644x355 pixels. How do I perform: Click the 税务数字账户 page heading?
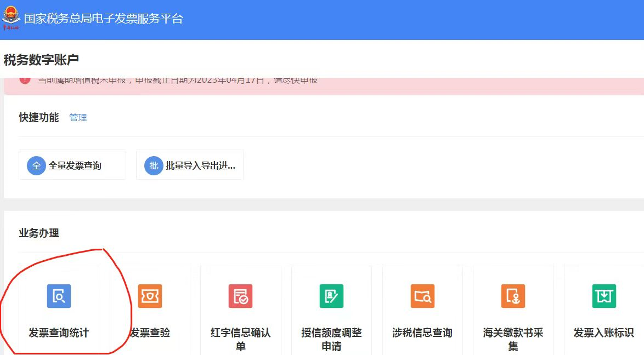(x=41, y=60)
